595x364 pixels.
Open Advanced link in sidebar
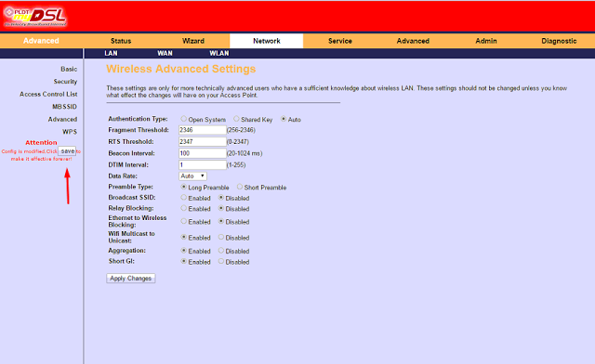62,119
